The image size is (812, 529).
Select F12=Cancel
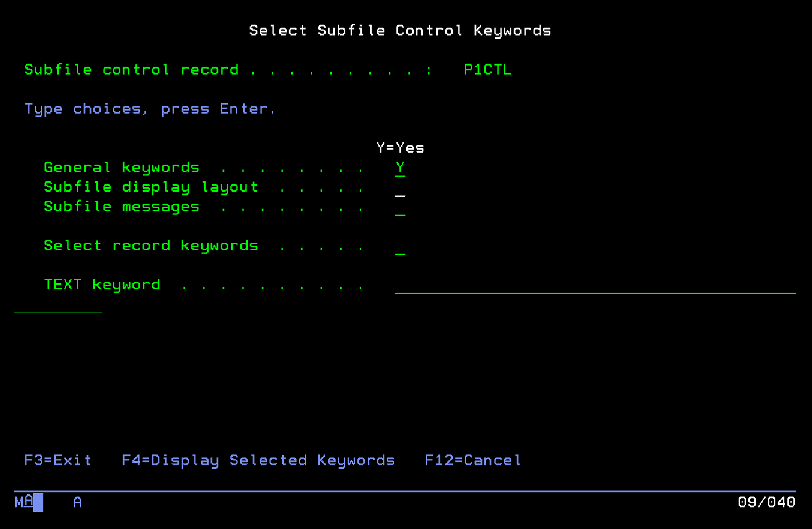click(x=472, y=460)
